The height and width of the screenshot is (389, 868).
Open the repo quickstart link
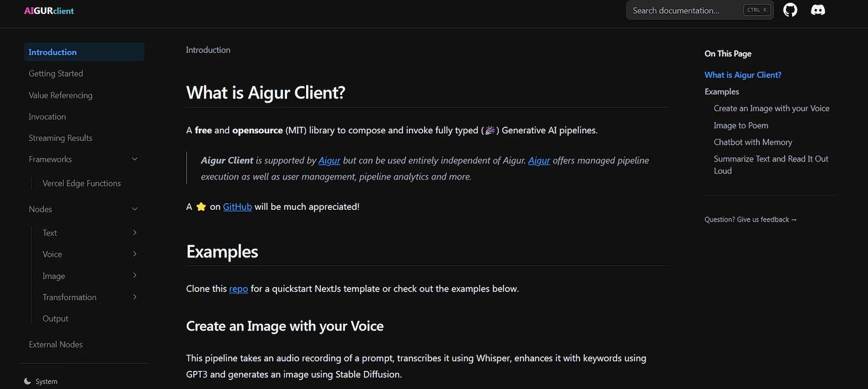pos(238,289)
